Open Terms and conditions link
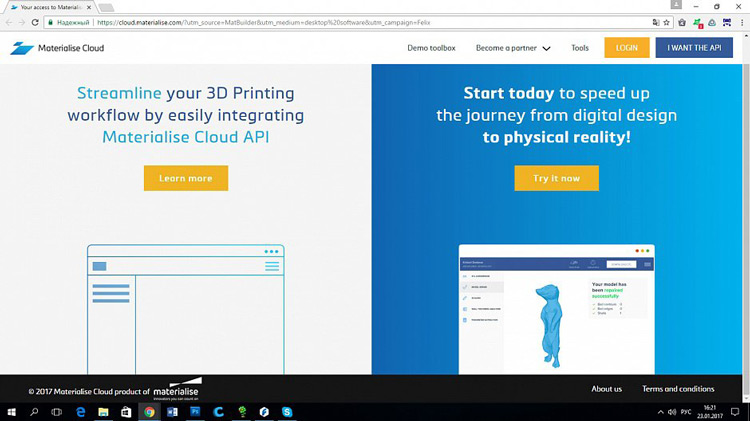 678,389
